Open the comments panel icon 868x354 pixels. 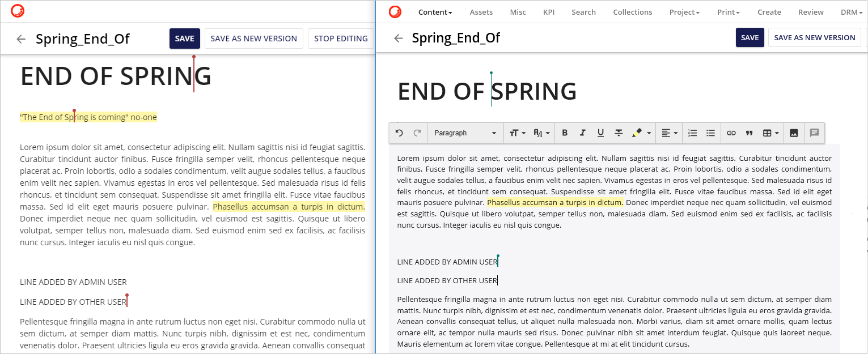[x=814, y=133]
